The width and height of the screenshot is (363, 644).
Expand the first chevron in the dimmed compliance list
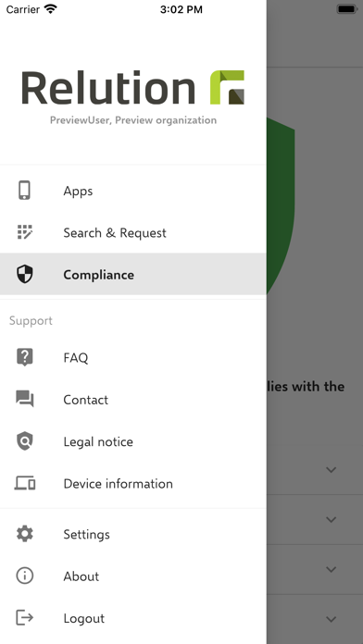(331, 469)
